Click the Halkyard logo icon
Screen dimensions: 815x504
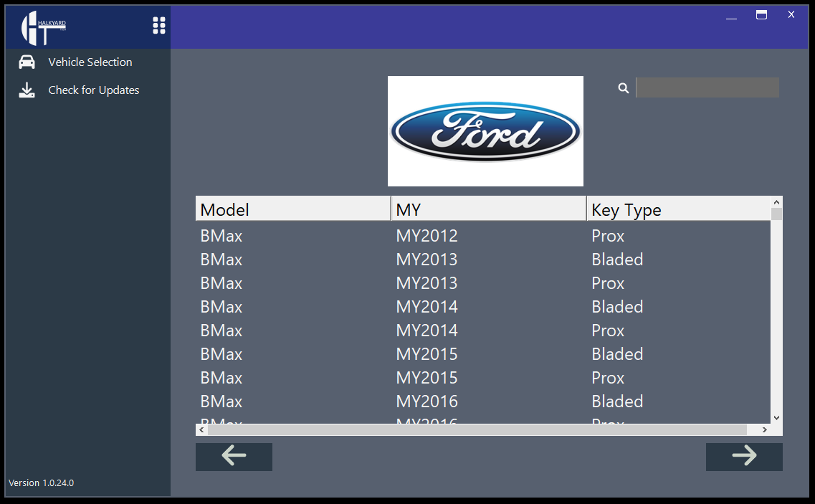tap(43, 27)
